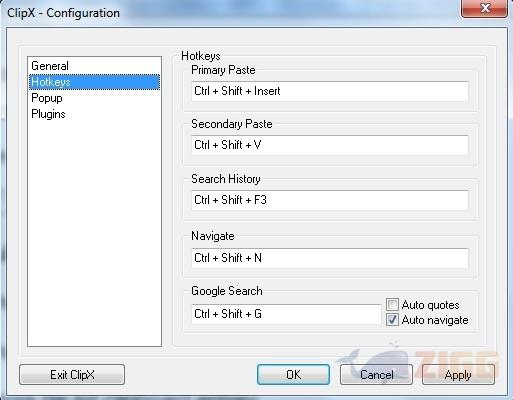This screenshot has width=513, height=400.
Task: Close the ClipX Configuration window
Action: 484,8
